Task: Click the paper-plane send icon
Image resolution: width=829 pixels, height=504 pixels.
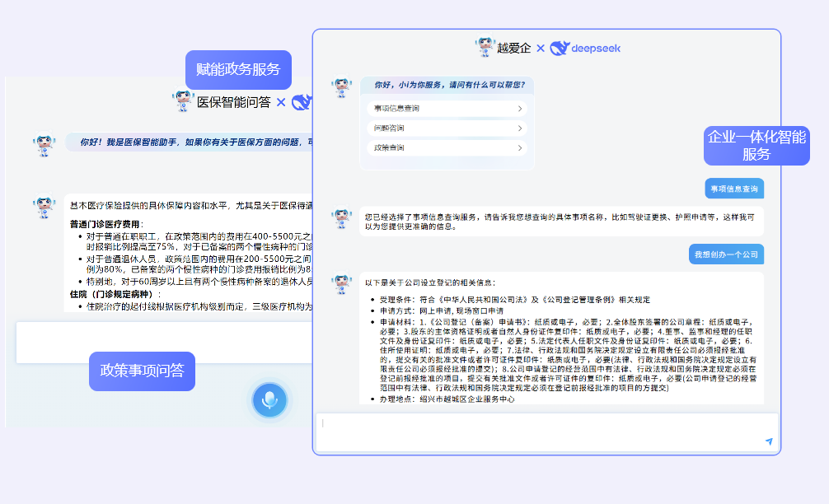Action: pos(769,441)
